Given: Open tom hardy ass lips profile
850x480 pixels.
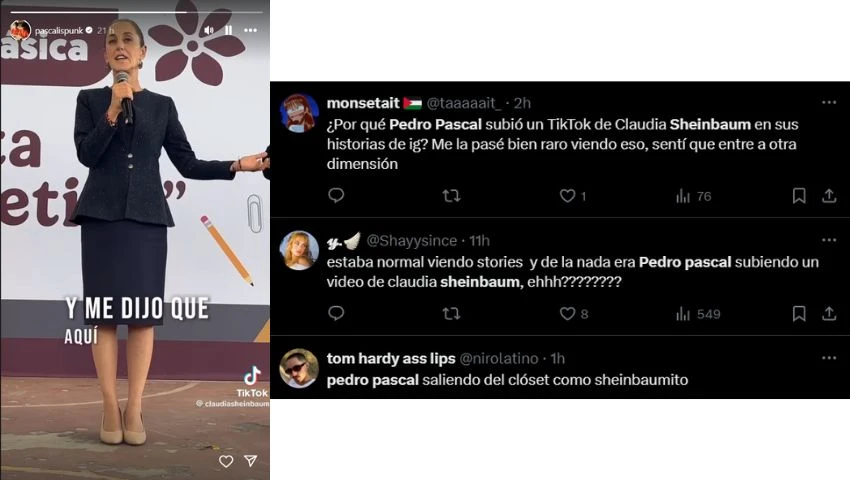Looking at the screenshot, I should pos(391,359).
